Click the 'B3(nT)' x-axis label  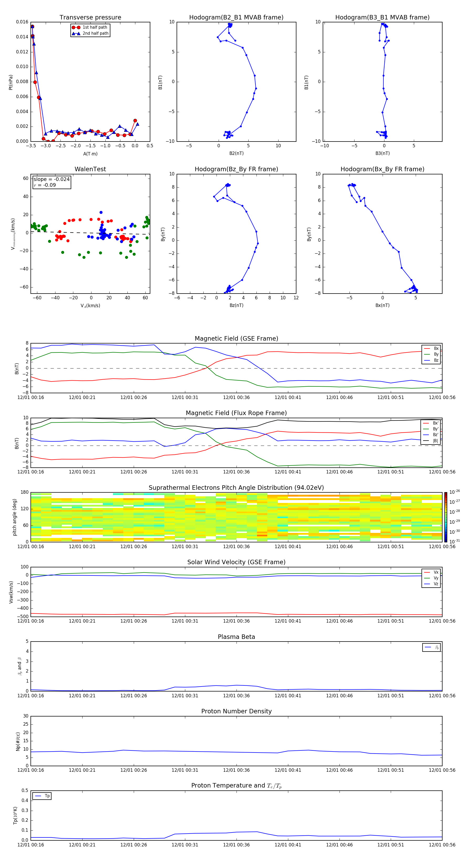(x=382, y=153)
